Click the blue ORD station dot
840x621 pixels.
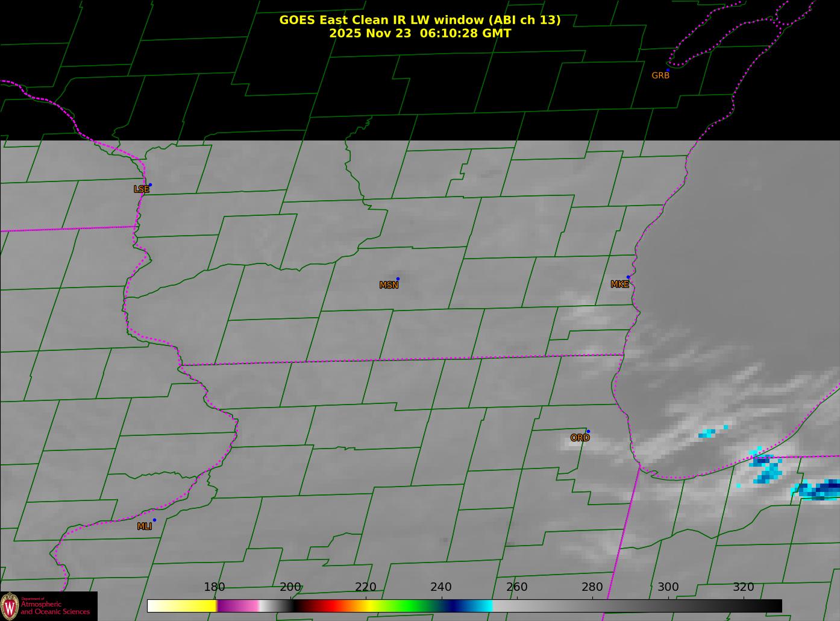tap(588, 432)
